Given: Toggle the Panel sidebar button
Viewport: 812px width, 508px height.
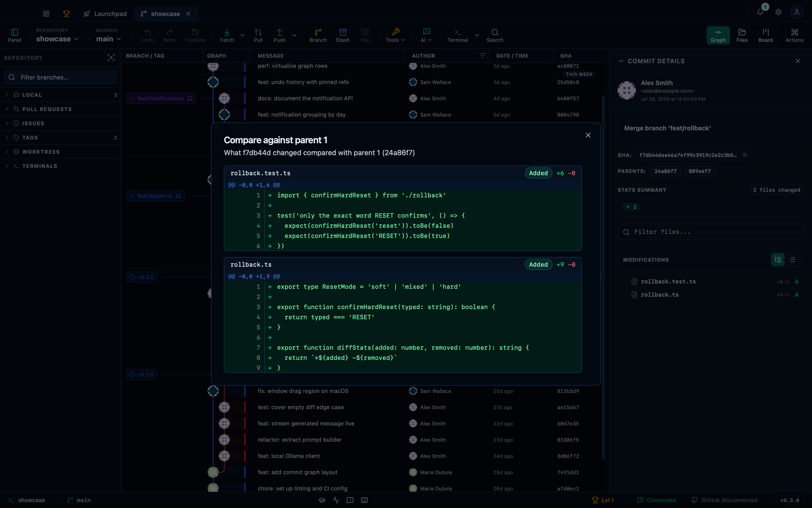Looking at the screenshot, I should point(14,35).
